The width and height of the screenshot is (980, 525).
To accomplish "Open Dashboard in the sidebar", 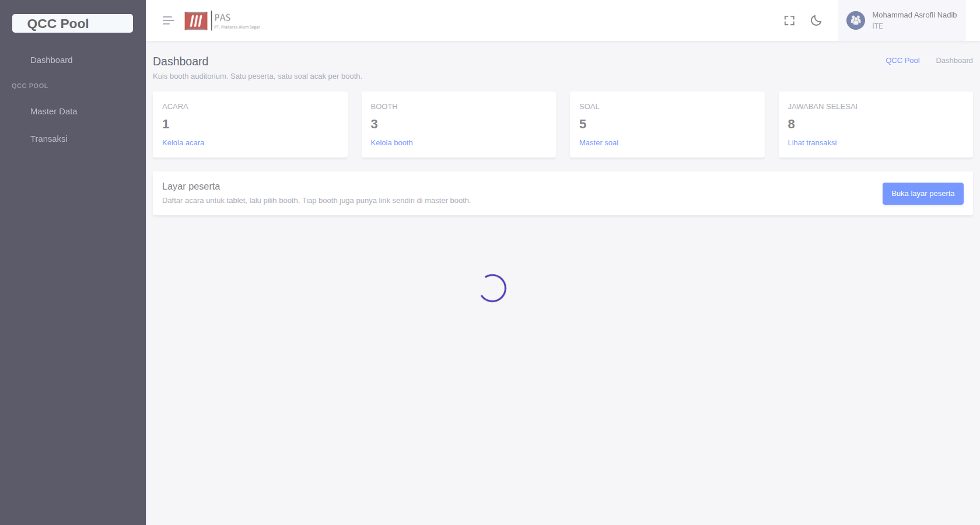I will tap(51, 60).
